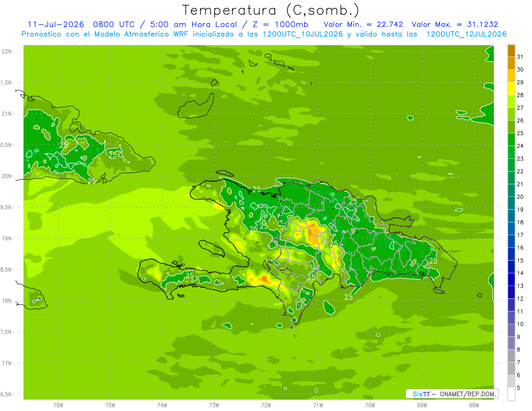This screenshot has width=532, height=411.
Task: Pick the purple swatch between 8 and 9
Action: [511, 343]
